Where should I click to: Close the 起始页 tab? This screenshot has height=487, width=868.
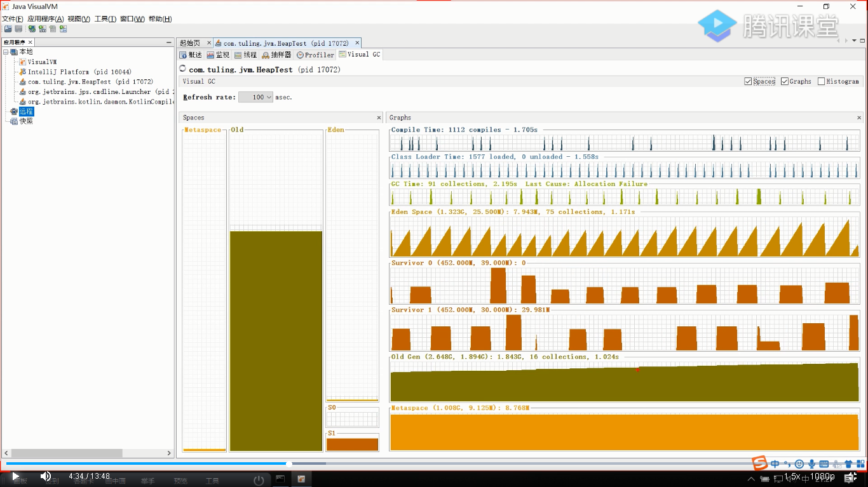click(x=209, y=43)
